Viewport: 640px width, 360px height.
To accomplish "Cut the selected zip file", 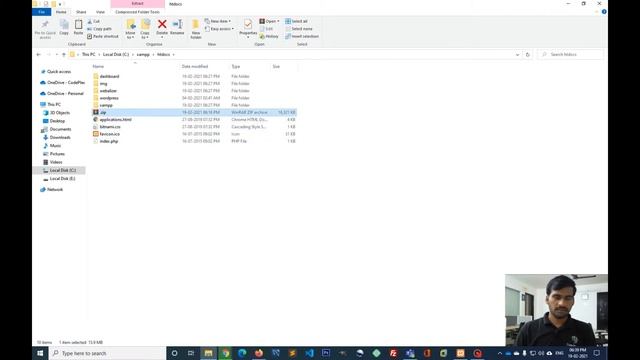I will pos(94,21).
